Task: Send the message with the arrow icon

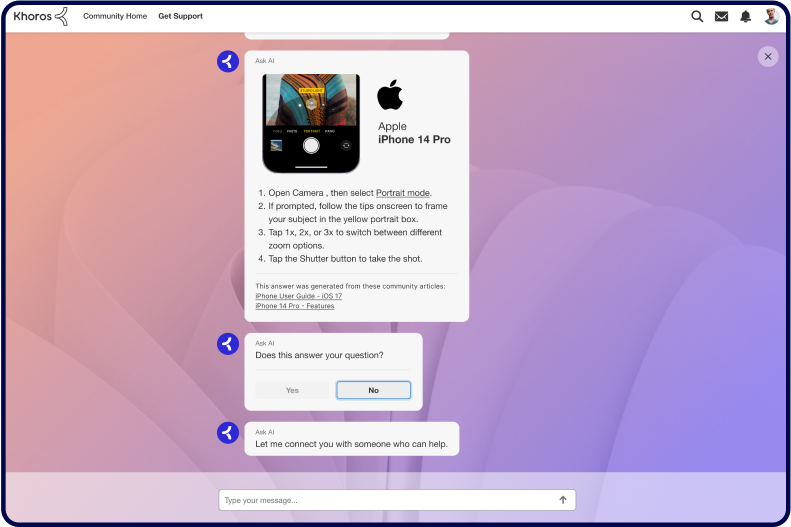Action: click(563, 500)
